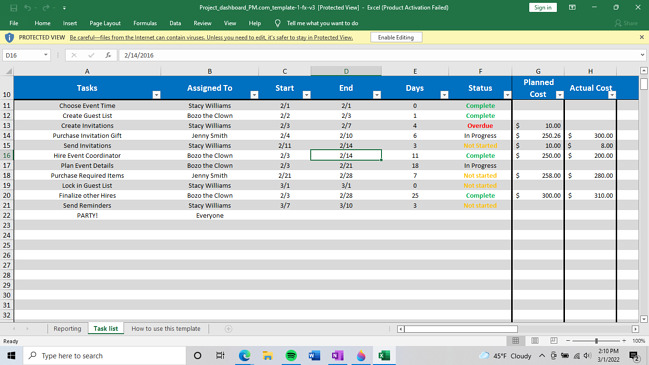
Task: Open How to use this template sheet
Action: [x=166, y=329]
